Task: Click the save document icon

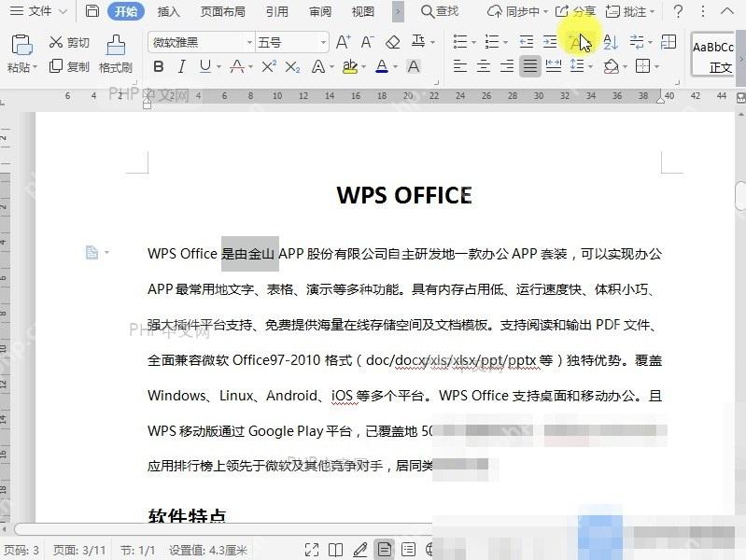Action: tap(92, 10)
